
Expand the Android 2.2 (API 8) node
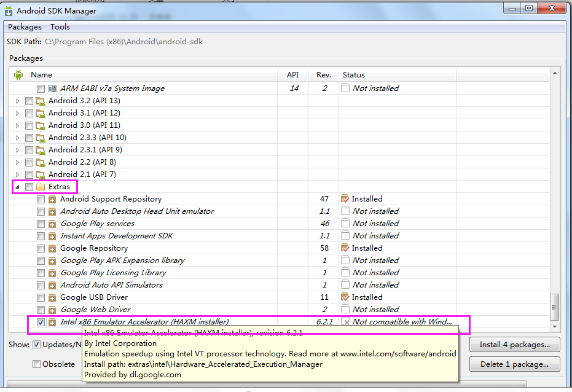[17, 163]
